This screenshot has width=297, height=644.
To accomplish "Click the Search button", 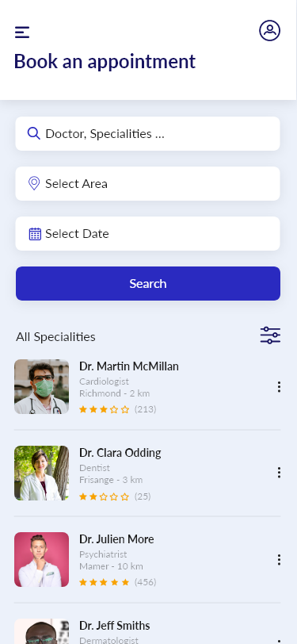I will pos(148,283).
